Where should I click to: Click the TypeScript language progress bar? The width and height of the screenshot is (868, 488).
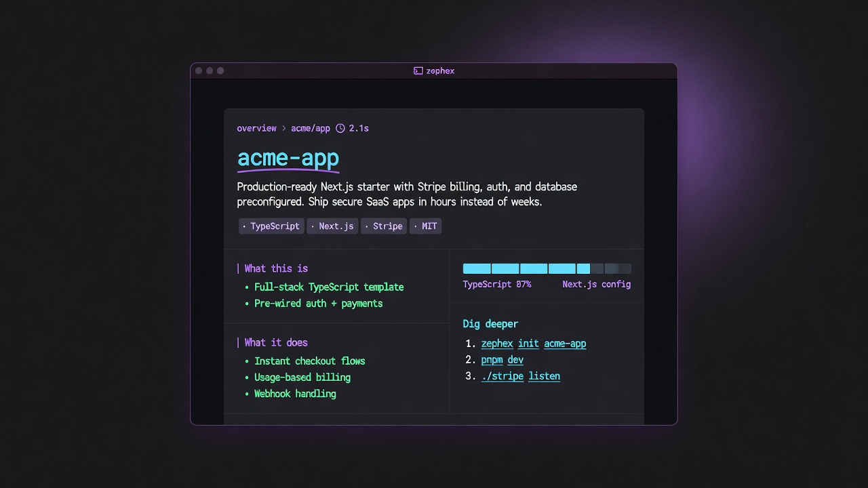547,268
